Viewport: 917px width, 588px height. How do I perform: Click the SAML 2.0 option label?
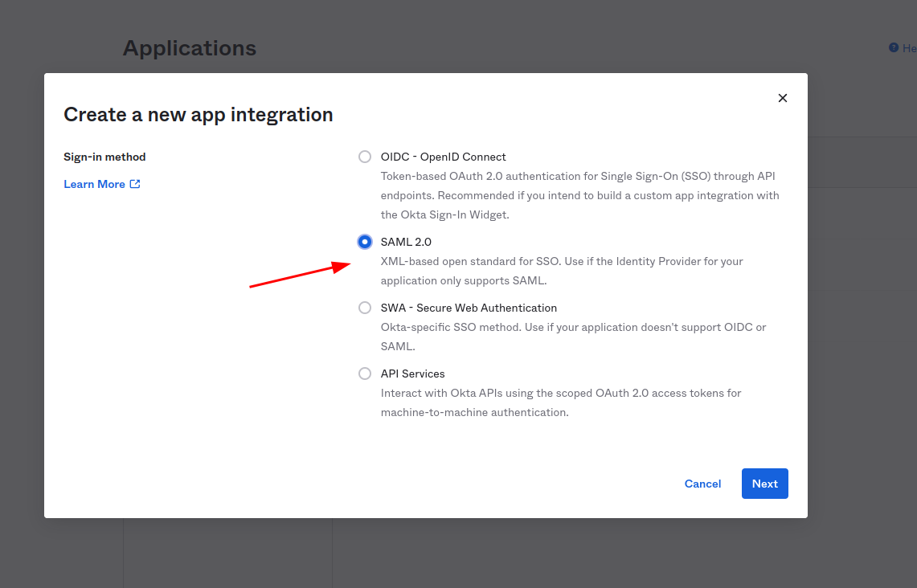[x=406, y=242]
